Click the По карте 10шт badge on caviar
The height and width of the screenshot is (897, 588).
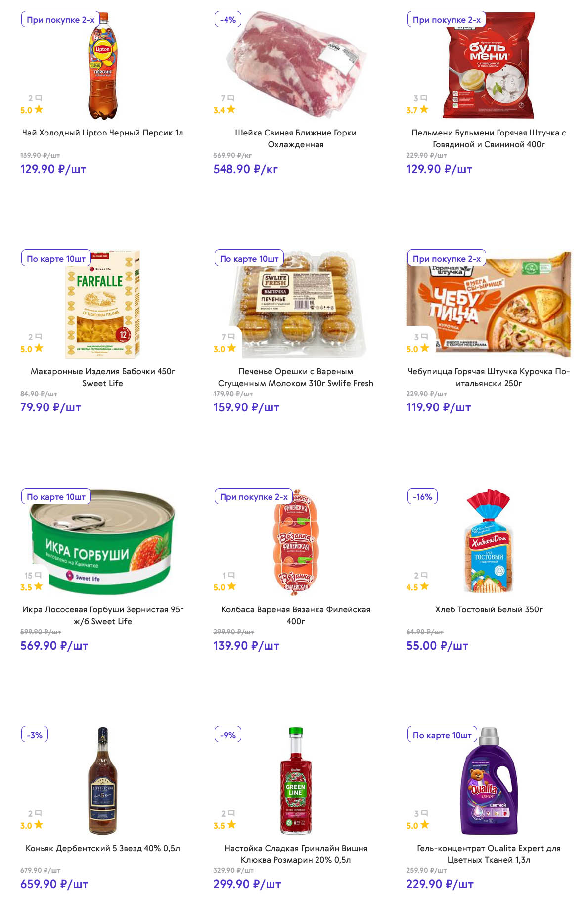[56, 496]
